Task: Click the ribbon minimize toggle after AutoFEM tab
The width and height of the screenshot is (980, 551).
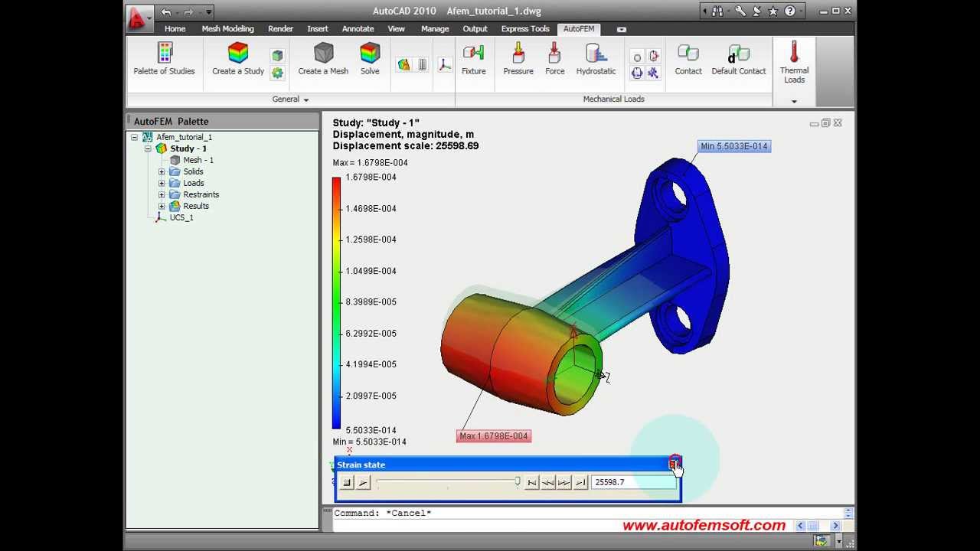Action: pyautogui.click(x=621, y=30)
